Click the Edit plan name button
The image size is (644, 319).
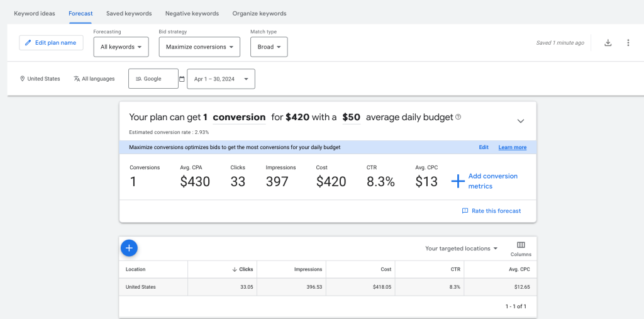pyautogui.click(x=51, y=43)
